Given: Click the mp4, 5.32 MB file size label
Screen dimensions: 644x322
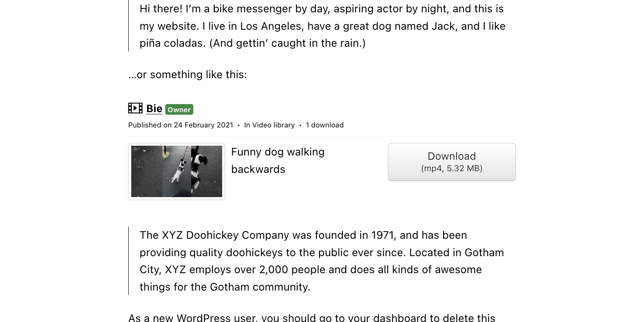Looking at the screenshot, I should point(452,168).
